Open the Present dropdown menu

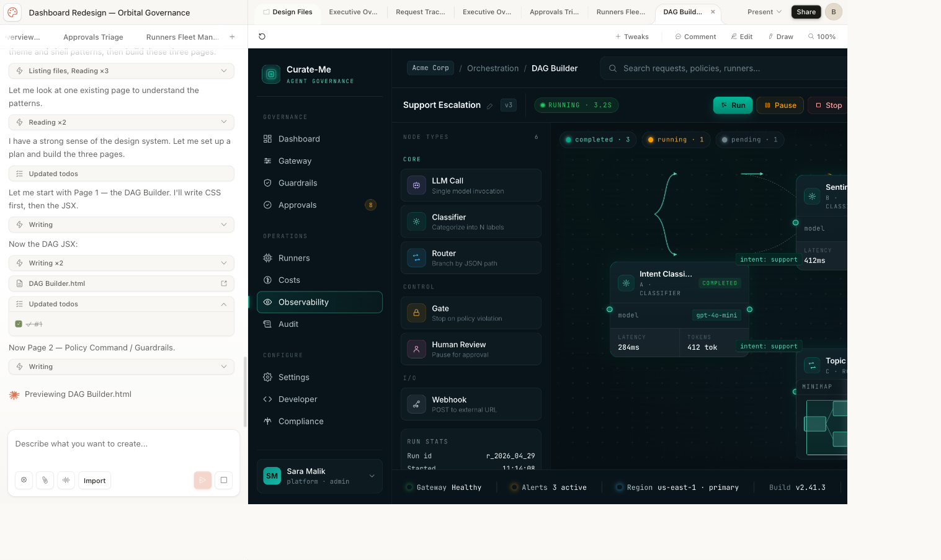tap(764, 12)
